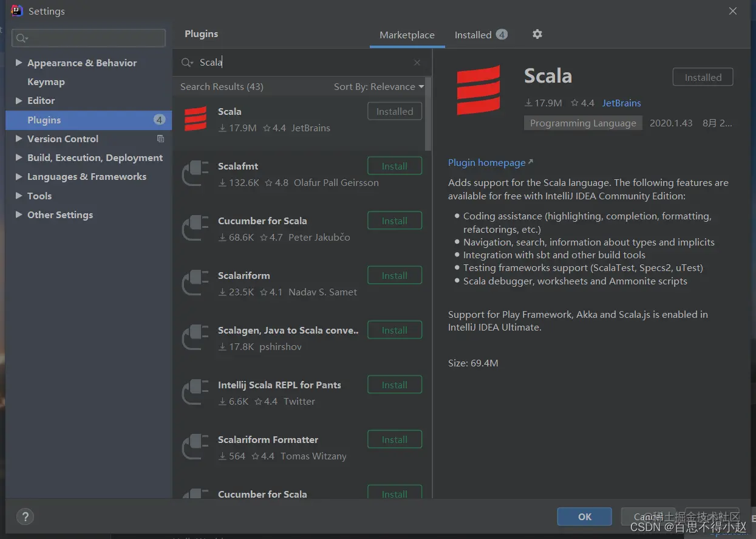The width and height of the screenshot is (756, 539).
Task: Click the Installed button in Scala details
Action: pyautogui.click(x=703, y=77)
